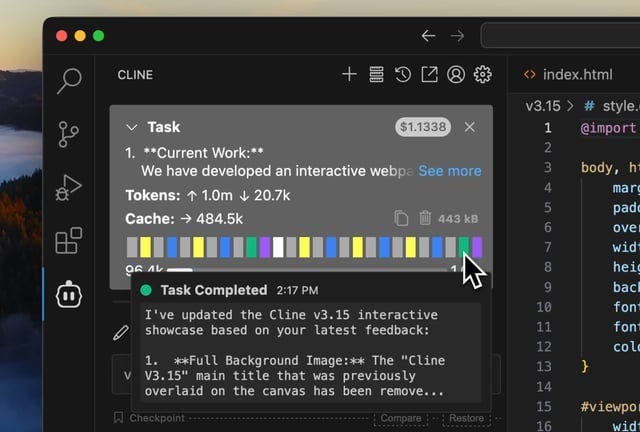Open Cline task history
The width and height of the screenshot is (640, 432).
403,74
